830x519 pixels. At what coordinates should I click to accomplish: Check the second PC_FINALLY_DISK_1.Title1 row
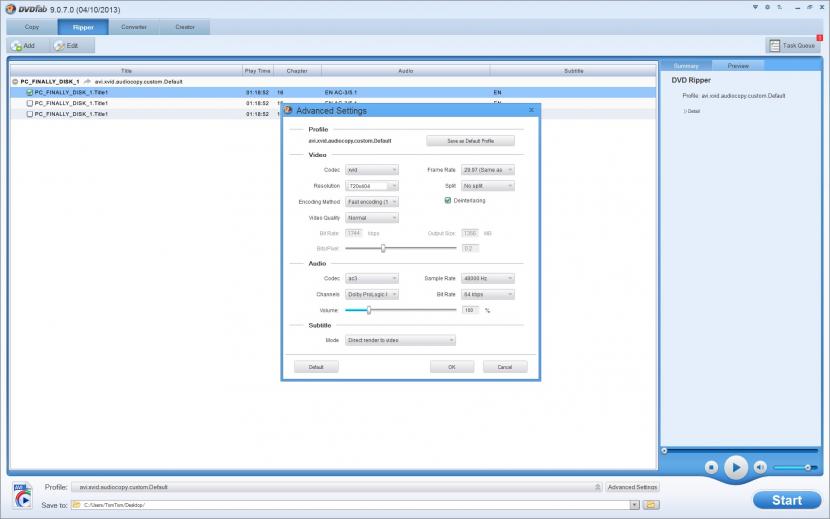[x=30, y=103]
